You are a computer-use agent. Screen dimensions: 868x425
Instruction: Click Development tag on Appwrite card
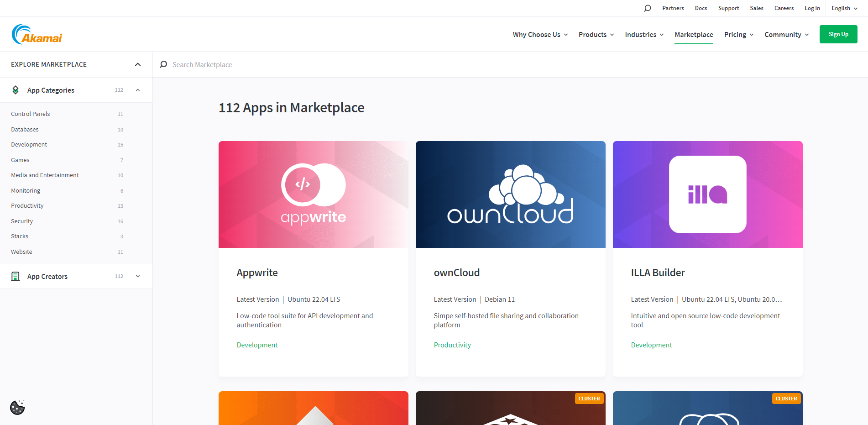[x=257, y=345]
